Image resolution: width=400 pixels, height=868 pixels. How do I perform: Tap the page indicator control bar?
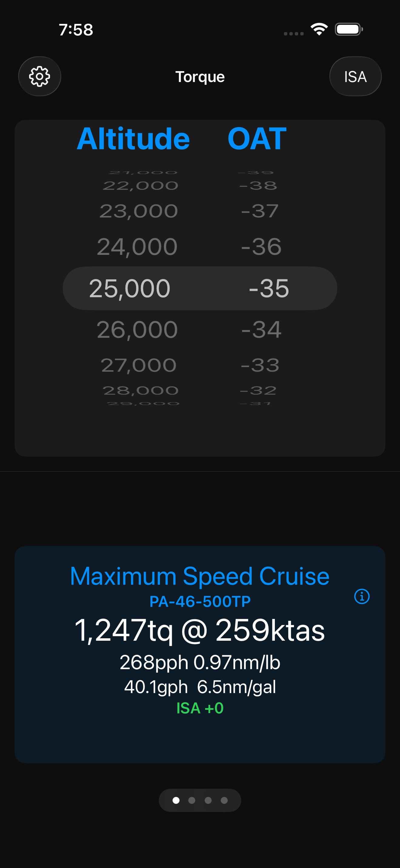pos(200,800)
